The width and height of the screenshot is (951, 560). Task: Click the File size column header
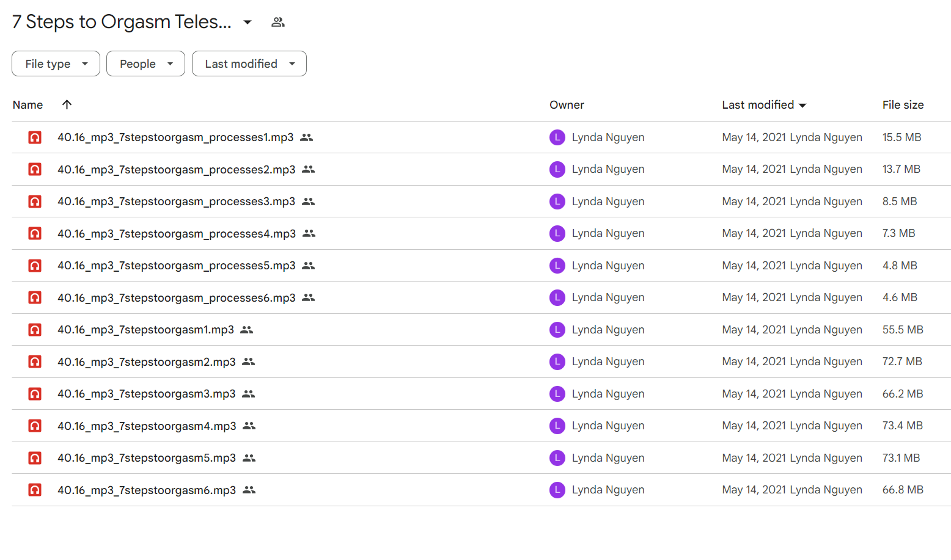click(903, 105)
